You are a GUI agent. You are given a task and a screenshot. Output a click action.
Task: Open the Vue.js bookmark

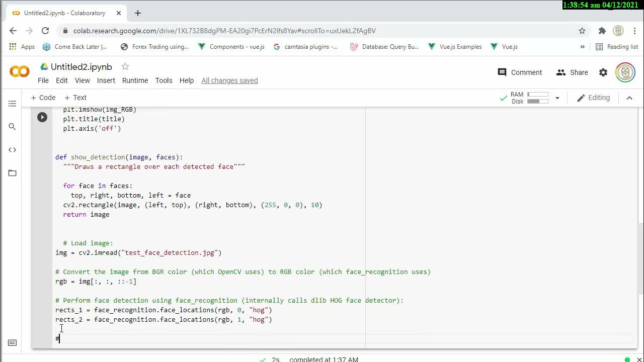pyautogui.click(x=504, y=47)
